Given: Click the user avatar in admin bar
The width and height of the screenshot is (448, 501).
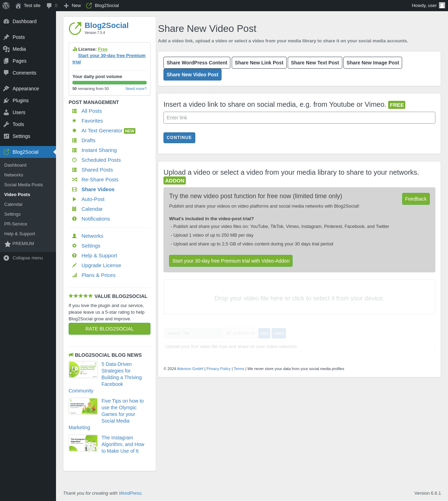Looking at the screenshot, I should 442,5.
